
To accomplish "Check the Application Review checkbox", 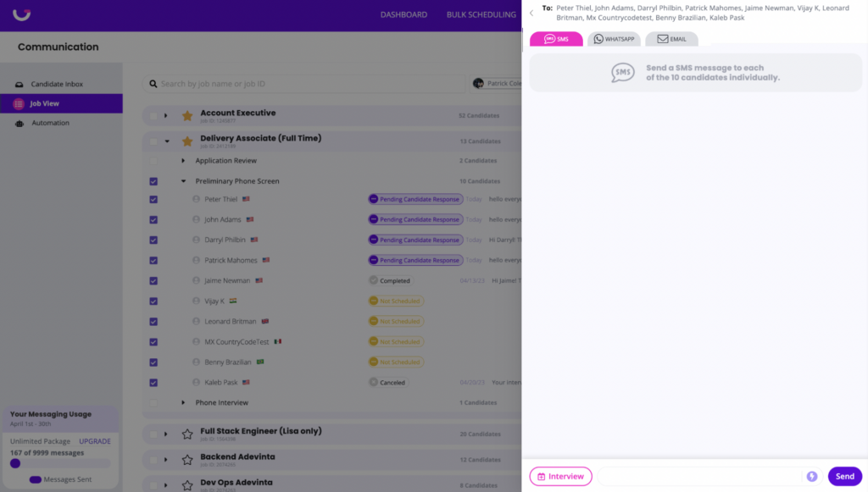I will [153, 161].
